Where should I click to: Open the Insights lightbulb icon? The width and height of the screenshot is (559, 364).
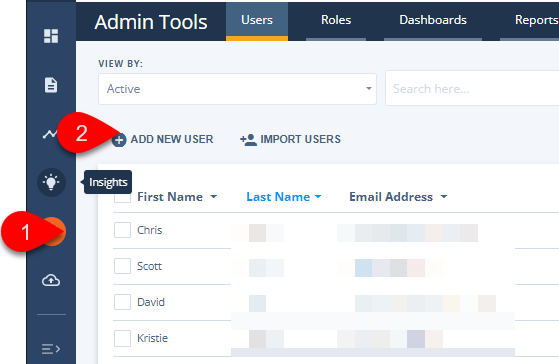(x=51, y=182)
